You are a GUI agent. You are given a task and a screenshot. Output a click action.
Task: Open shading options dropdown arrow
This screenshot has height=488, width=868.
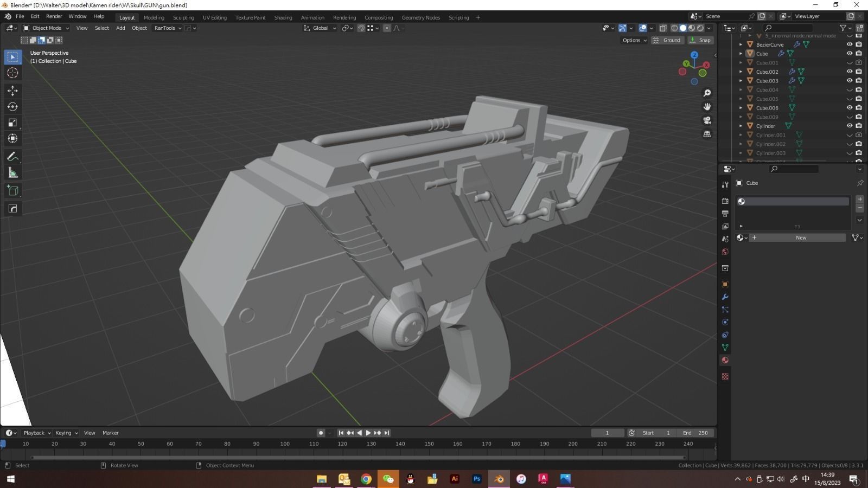[709, 28]
